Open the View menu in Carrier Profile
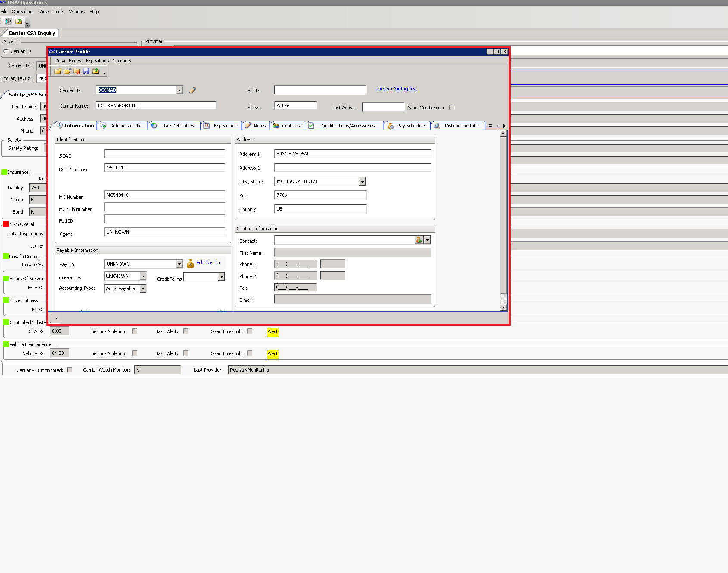 pos(60,61)
